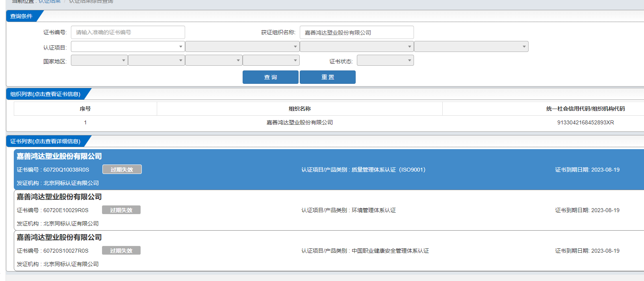Click 中国职业健康安全管理体系认证 text
The height and width of the screenshot is (281, 644).
coord(390,251)
